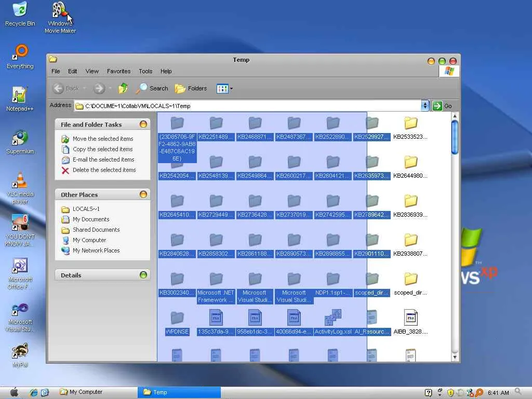Select the ActivityLog.xsl file
The height and width of the screenshot is (399, 532).
333,322
